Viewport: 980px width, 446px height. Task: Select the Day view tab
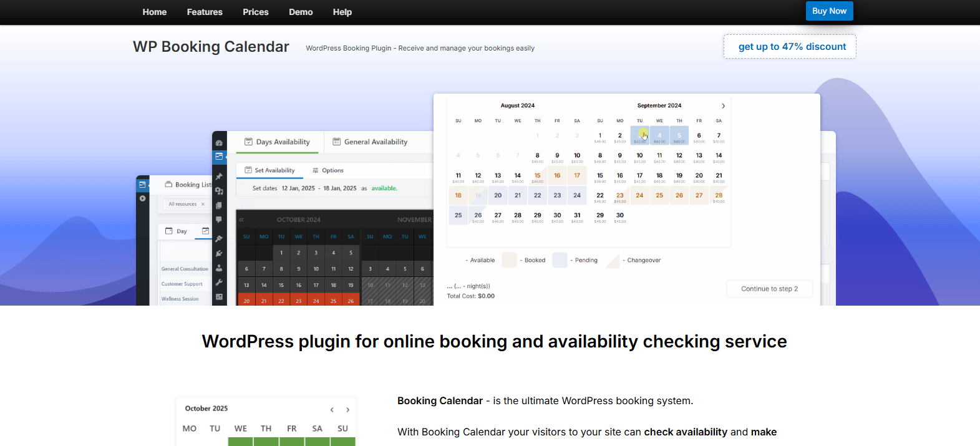(176, 231)
